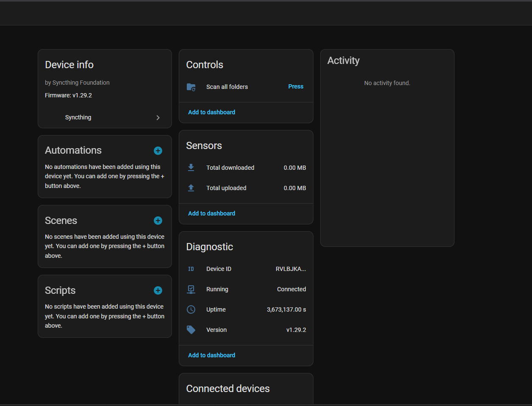Open the Total downloaded sensor row

pyautogui.click(x=246, y=168)
